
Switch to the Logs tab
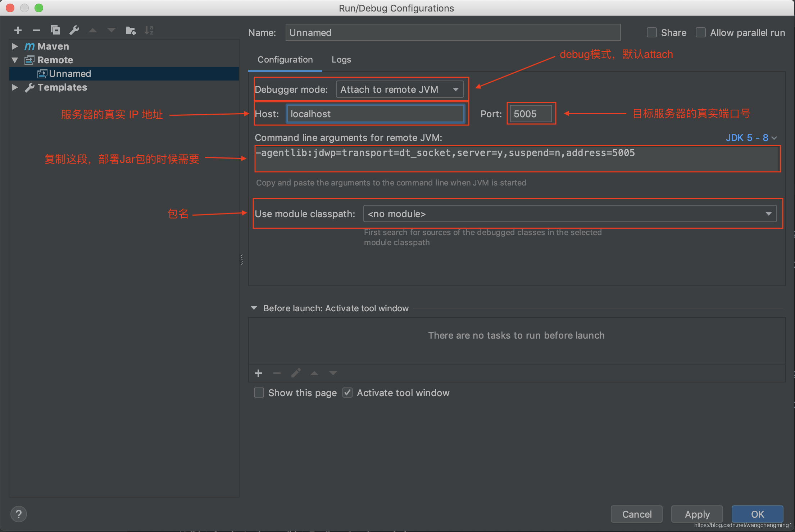click(x=341, y=60)
